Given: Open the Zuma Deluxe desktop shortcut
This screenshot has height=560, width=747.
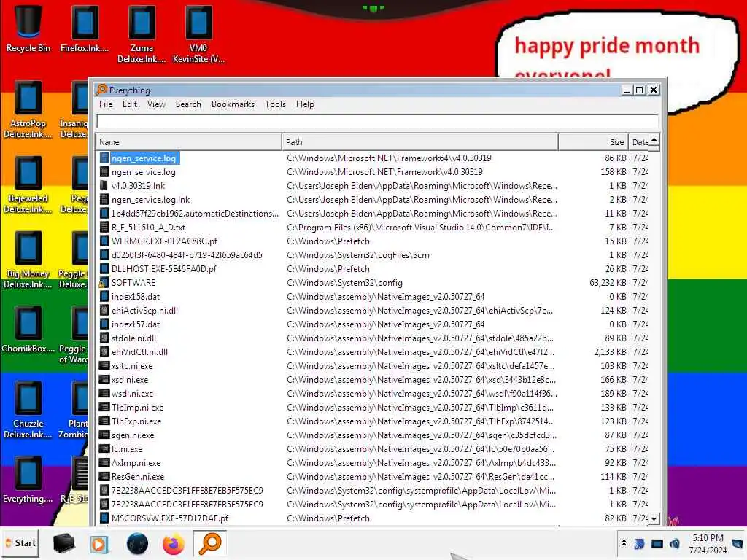Looking at the screenshot, I should [142, 34].
